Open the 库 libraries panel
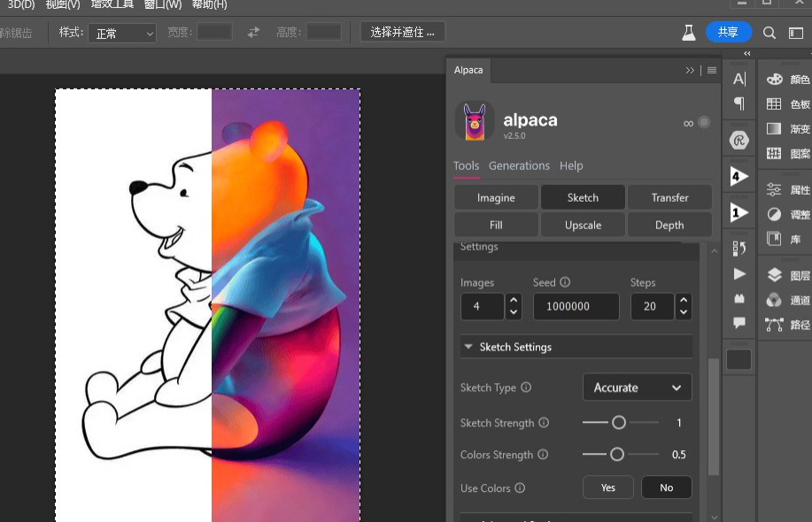This screenshot has width=812, height=522. pyautogui.click(x=784, y=239)
